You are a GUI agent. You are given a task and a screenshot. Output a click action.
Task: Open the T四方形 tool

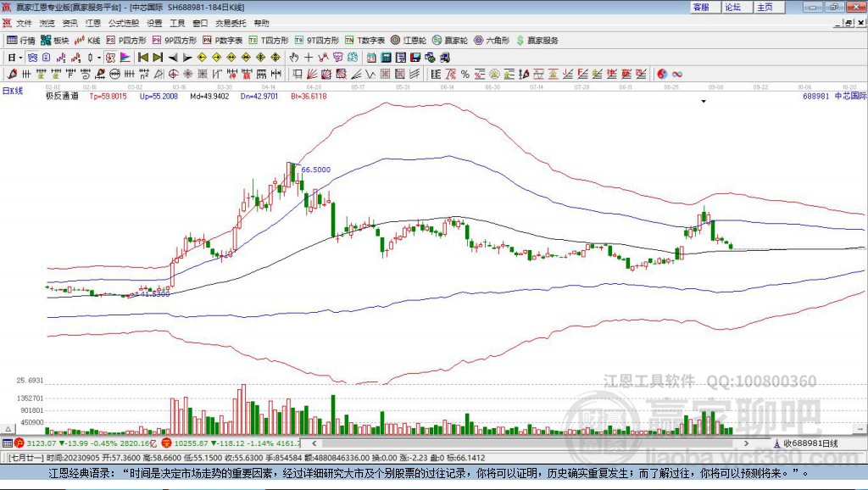[269, 41]
